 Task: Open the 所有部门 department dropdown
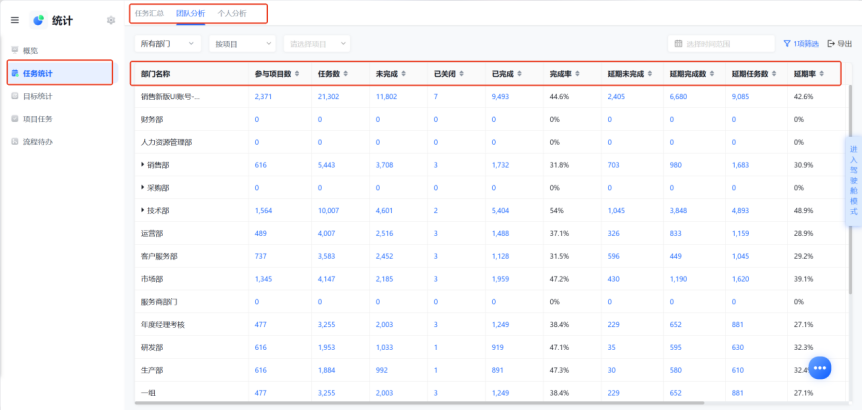(167, 43)
